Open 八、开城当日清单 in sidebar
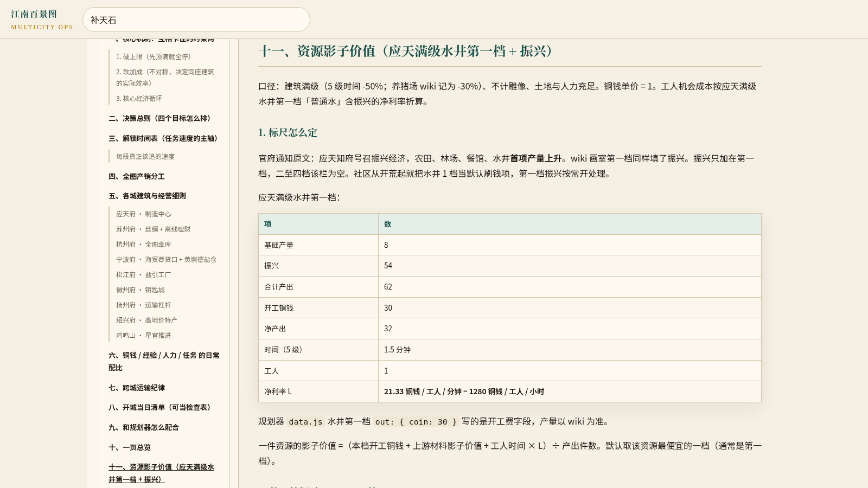868x488 pixels. click(161, 407)
